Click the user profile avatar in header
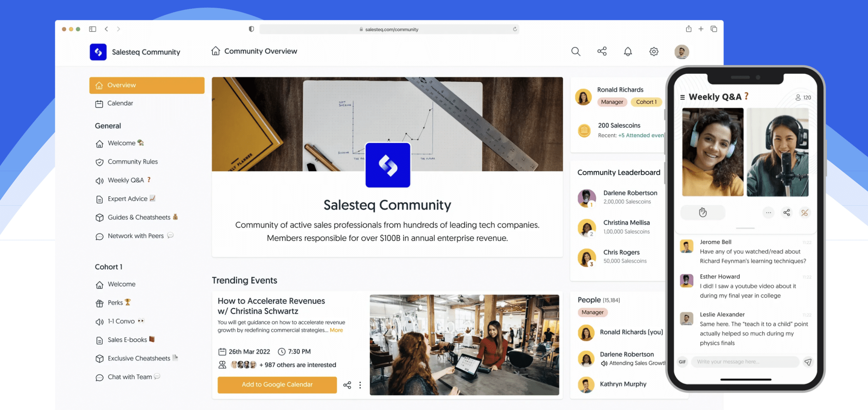 [x=682, y=52]
